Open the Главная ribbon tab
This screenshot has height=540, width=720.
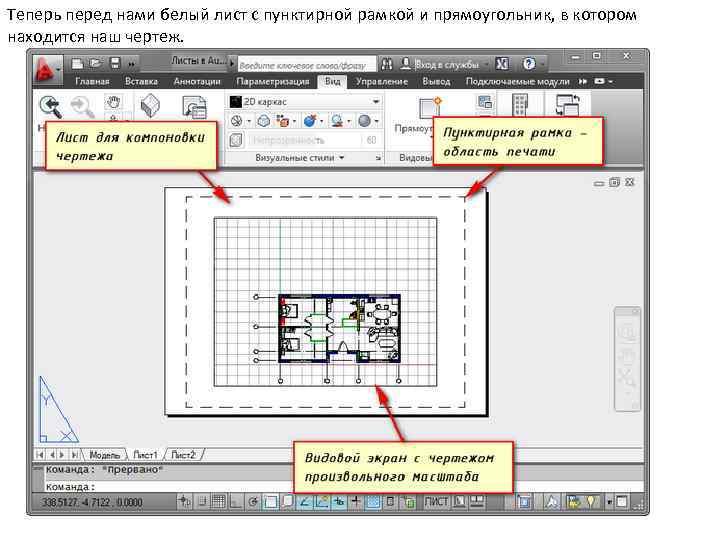pos(92,81)
